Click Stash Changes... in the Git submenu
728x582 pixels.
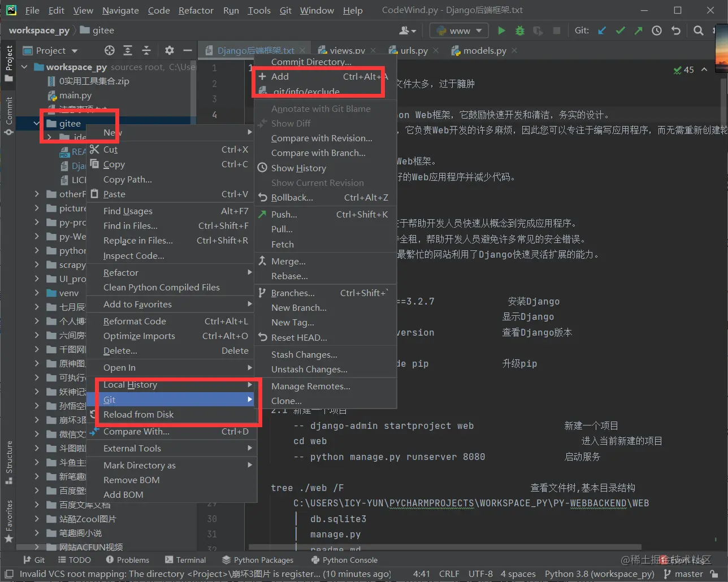[325, 355]
